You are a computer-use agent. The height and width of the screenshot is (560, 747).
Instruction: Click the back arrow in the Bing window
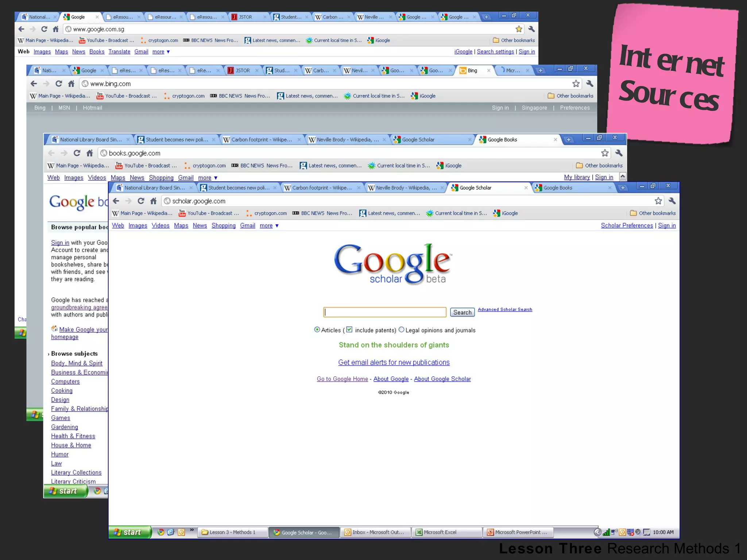(34, 84)
